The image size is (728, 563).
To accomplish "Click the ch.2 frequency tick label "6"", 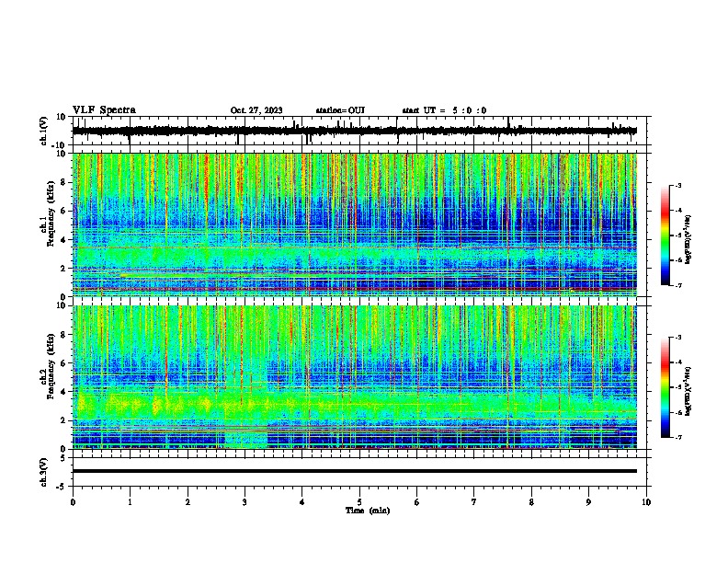I will [63, 363].
